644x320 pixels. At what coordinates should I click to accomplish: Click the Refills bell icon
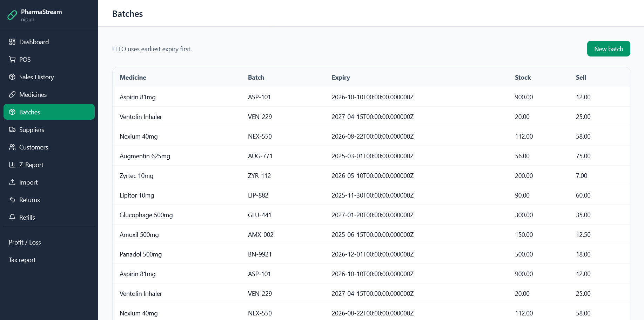point(12,218)
